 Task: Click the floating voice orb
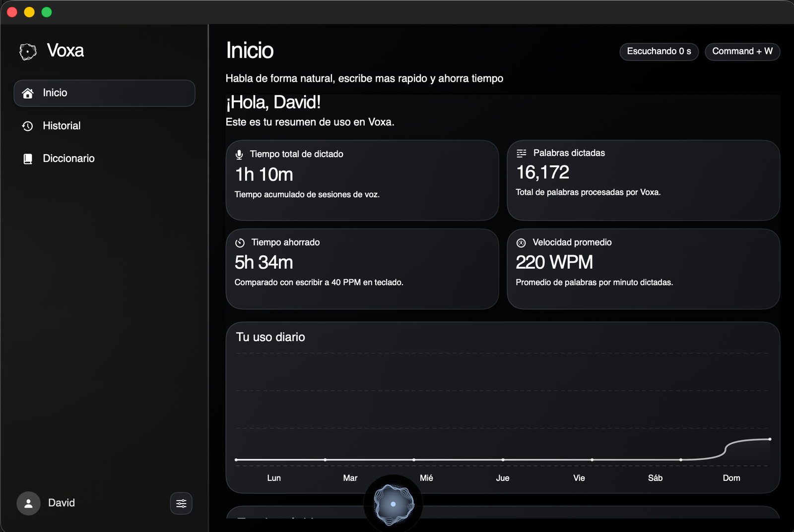click(394, 504)
